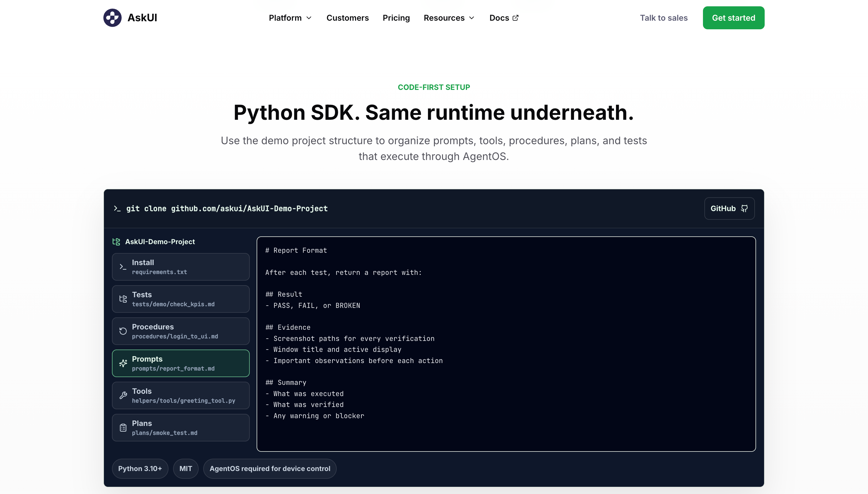
Task: Click the external link icon beside Docs
Action: click(x=516, y=18)
